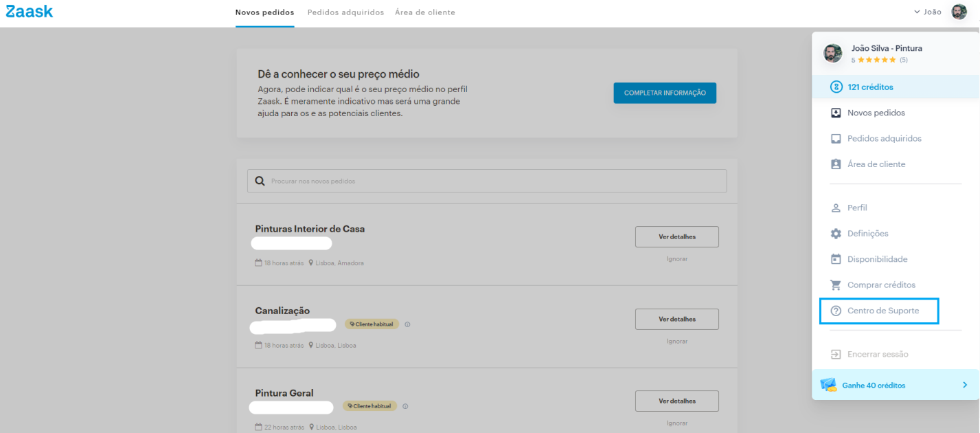The height and width of the screenshot is (433, 980).
Task: Click the Encerrar sessão exit icon
Action: tap(836, 354)
